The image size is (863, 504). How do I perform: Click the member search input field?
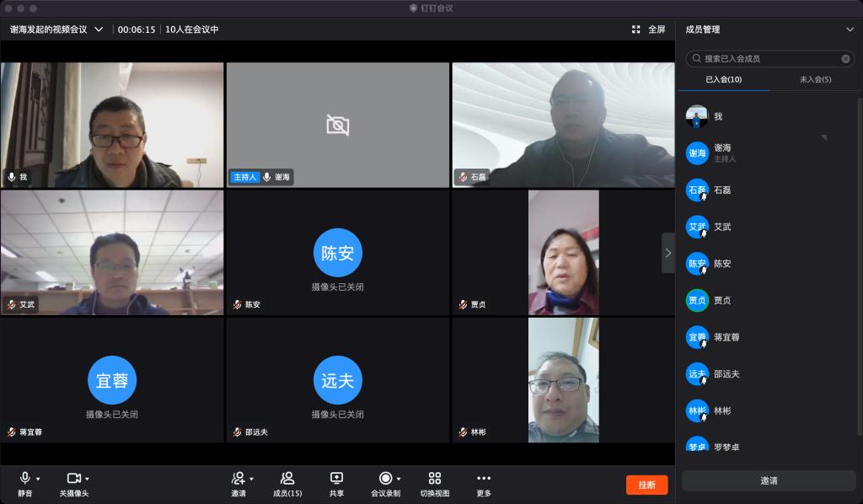pyautogui.click(x=767, y=59)
